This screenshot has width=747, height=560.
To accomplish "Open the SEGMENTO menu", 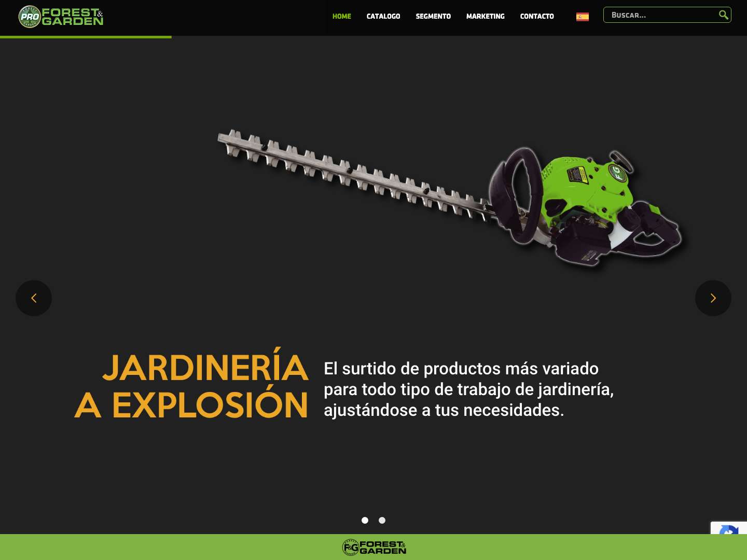I will tap(433, 16).
